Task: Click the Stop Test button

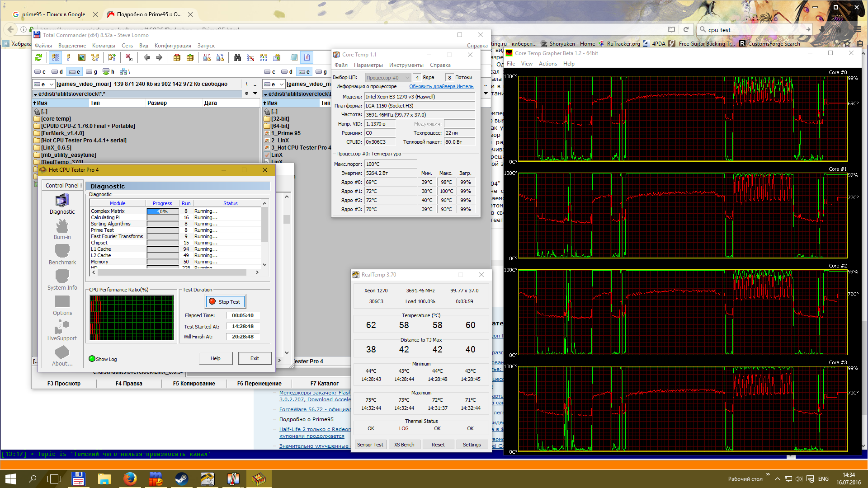Action: [225, 302]
